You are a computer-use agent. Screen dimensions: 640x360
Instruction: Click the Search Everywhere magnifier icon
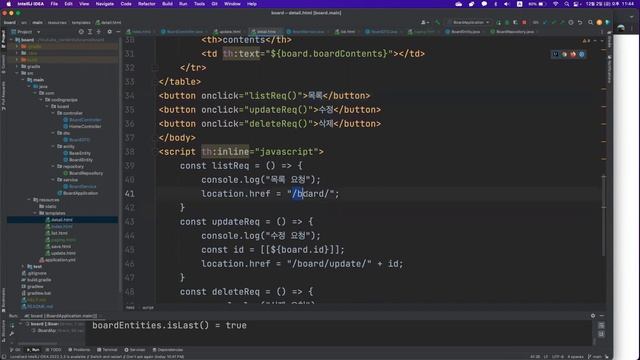[590, 22]
